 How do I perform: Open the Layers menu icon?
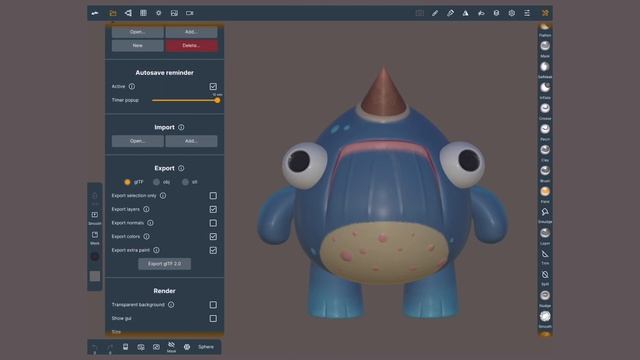(x=496, y=13)
